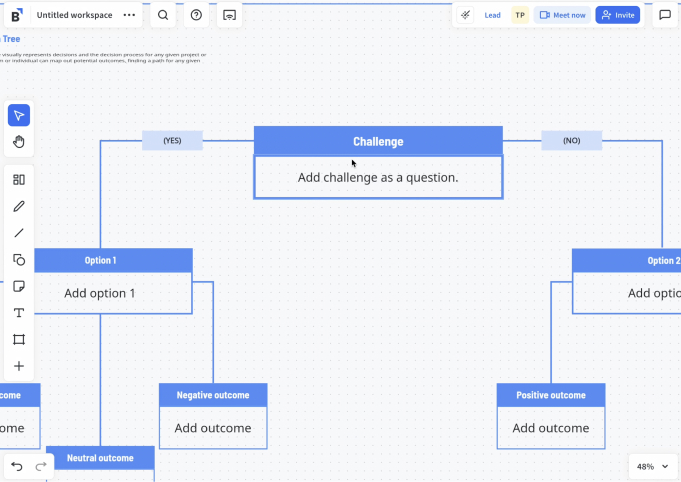
Task: Click the undo arrow
Action: click(x=17, y=466)
